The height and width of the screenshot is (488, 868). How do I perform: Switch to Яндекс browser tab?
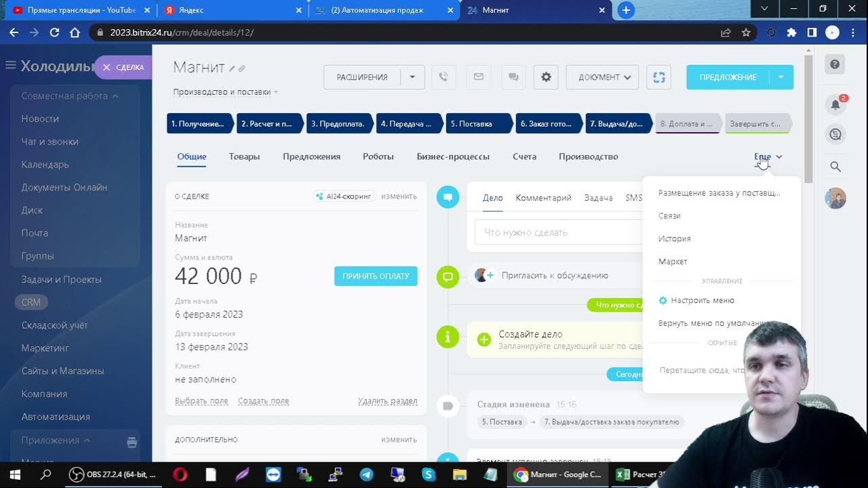tap(234, 10)
